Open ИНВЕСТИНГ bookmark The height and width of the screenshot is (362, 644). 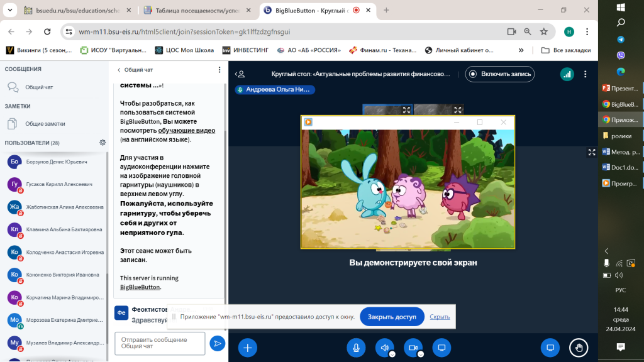point(245,50)
